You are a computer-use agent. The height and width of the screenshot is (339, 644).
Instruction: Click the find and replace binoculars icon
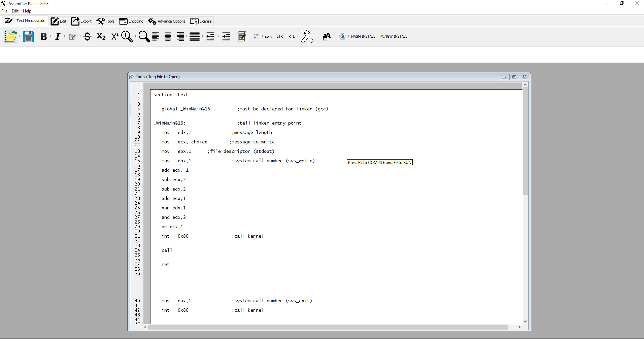tap(327, 36)
